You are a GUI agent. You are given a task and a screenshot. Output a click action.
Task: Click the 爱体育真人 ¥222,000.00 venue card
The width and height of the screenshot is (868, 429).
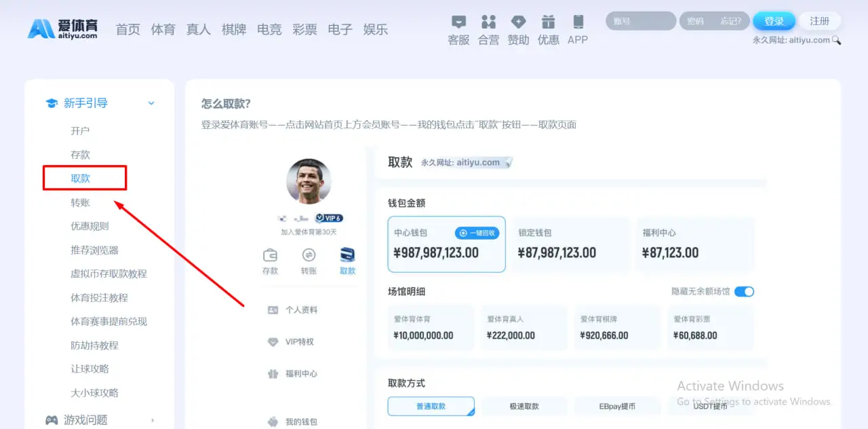click(x=524, y=328)
